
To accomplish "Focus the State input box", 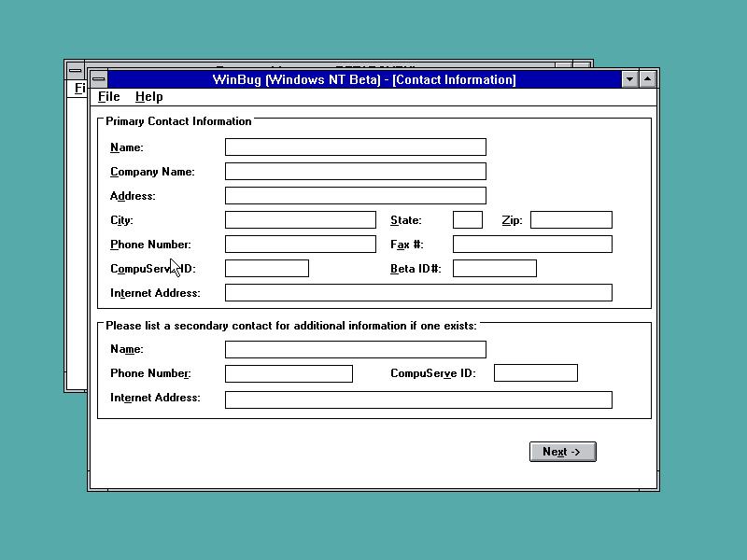I will pyautogui.click(x=468, y=220).
